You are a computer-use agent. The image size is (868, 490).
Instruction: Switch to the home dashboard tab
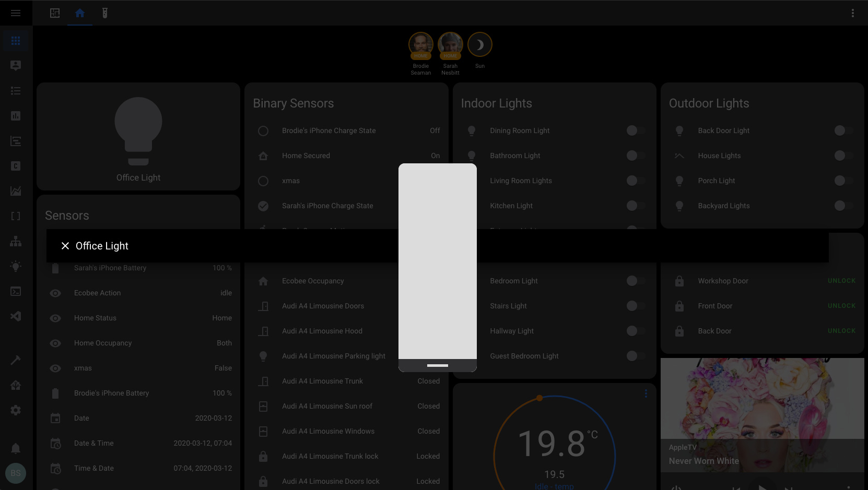[80, 13]
